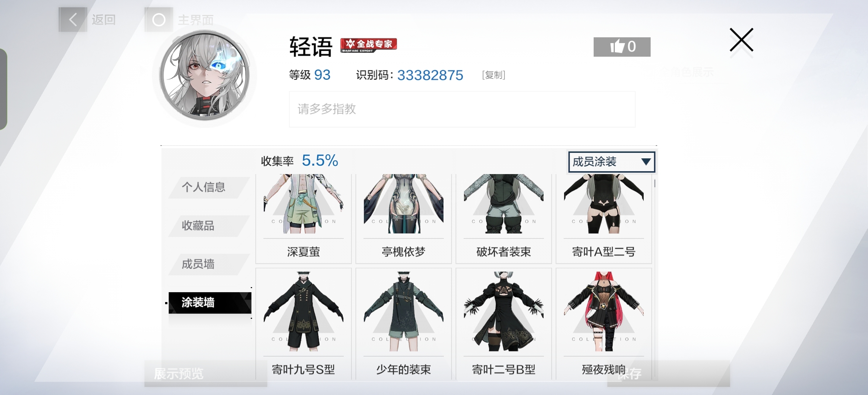
Task: Tap the 全战专家 warfare expert badge
Action: (369, 45)
